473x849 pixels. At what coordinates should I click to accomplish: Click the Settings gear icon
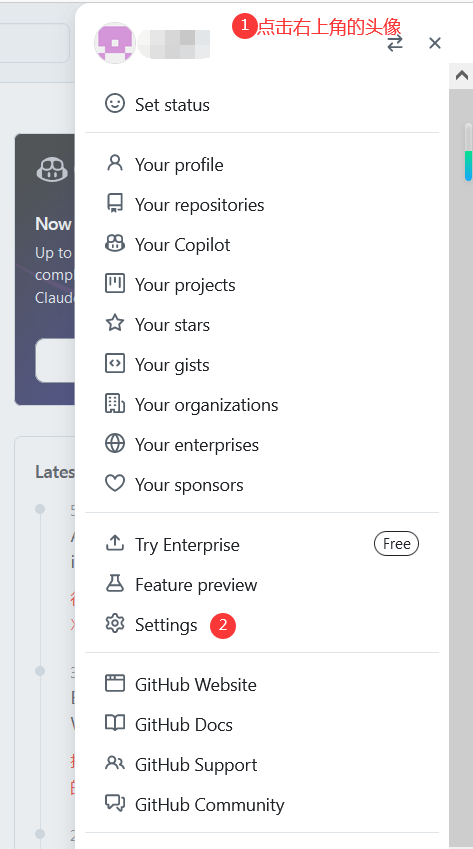[115, 624]
